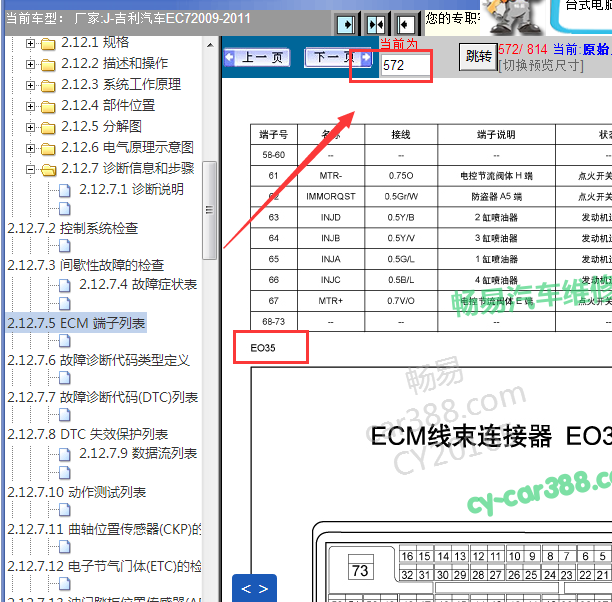Expand the 2.12.5 分解图 folder
The width and height of the screenshot is (612, 602).
(x=30, y=127)
